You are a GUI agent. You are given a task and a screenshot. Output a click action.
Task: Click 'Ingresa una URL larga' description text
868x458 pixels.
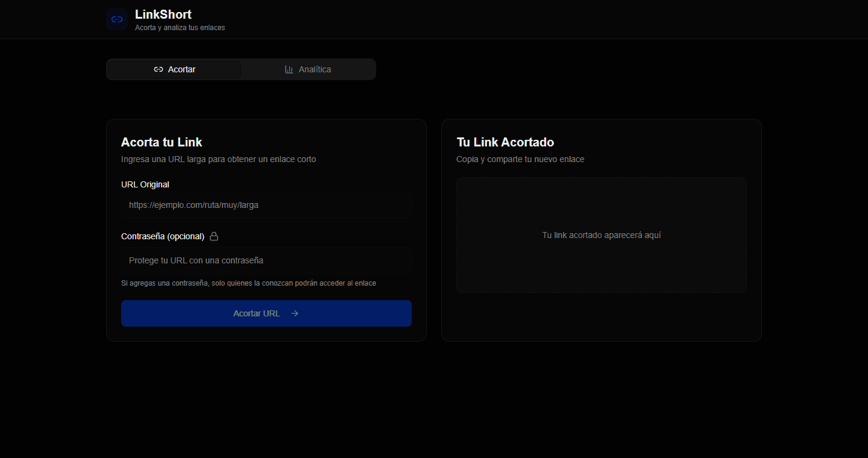pos(219,159)
